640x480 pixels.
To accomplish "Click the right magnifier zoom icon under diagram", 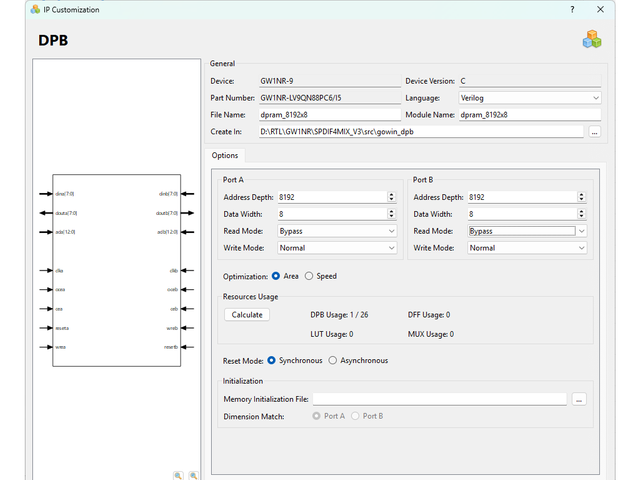I will [194, 476].
